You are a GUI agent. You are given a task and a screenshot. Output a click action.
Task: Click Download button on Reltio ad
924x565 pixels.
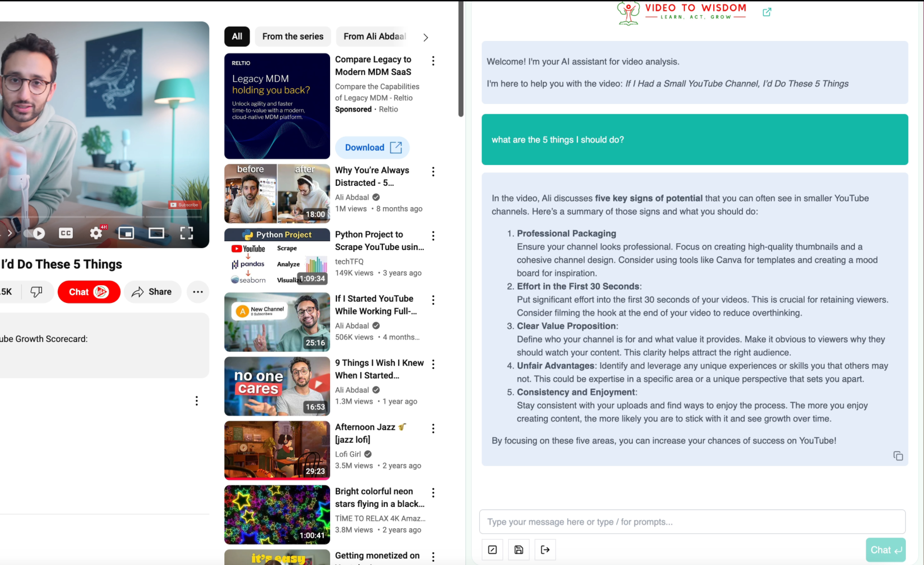[372, 148]
